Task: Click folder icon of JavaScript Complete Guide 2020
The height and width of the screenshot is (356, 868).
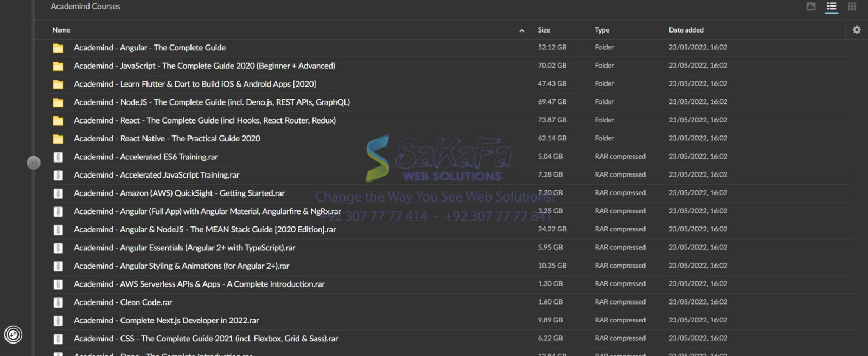Action: click(x=58, y=66)
